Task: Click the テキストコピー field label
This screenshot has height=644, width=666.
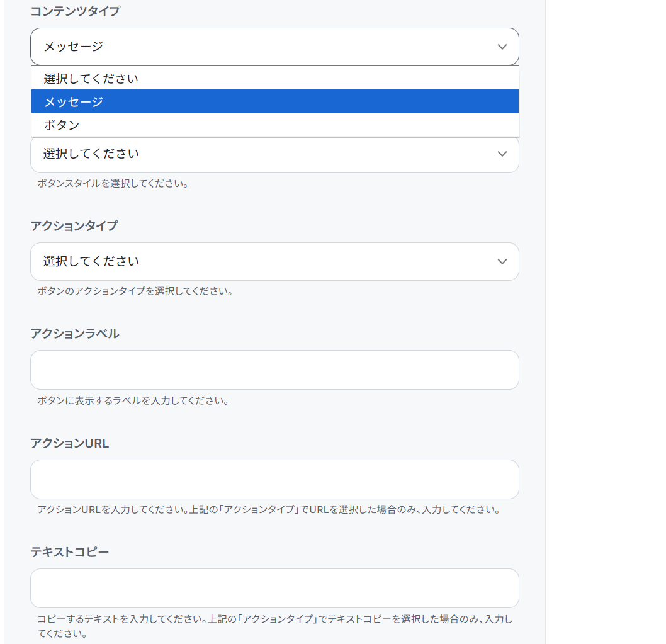Action: click(x=69, y=552)
